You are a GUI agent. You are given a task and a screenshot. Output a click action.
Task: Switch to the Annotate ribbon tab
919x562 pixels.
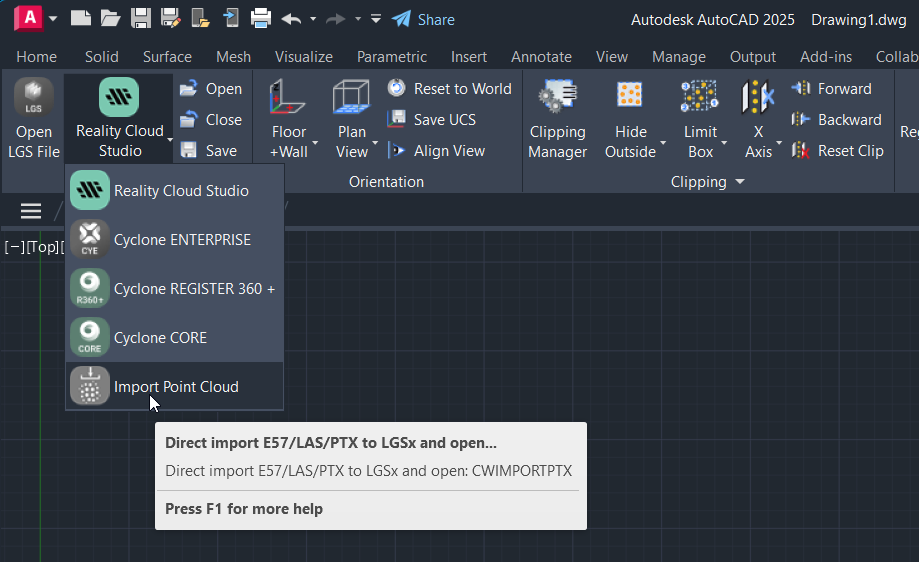pos(541,57)
